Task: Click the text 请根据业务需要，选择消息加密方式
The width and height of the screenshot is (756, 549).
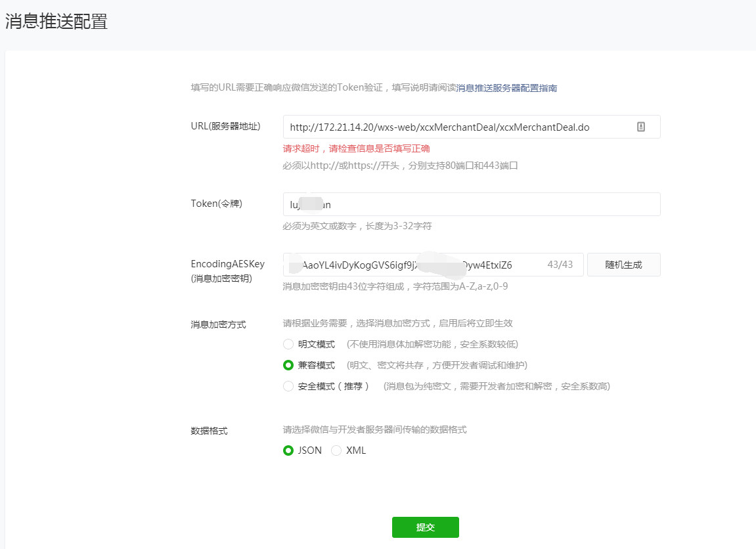Action: click(398, 323)
